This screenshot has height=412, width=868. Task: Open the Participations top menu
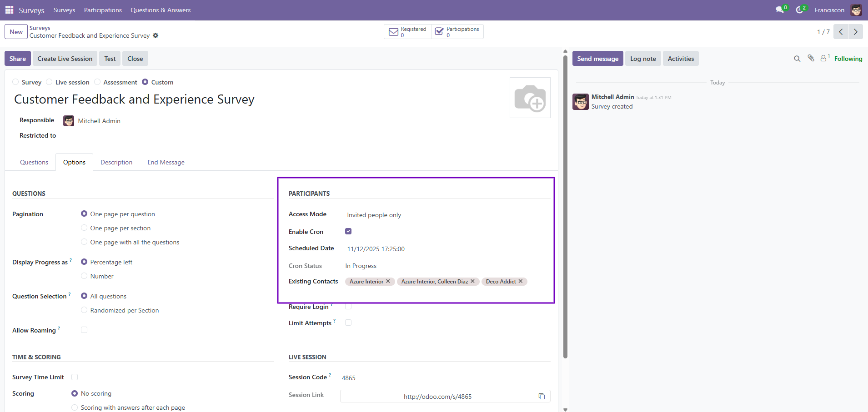(x=103, y=10)
